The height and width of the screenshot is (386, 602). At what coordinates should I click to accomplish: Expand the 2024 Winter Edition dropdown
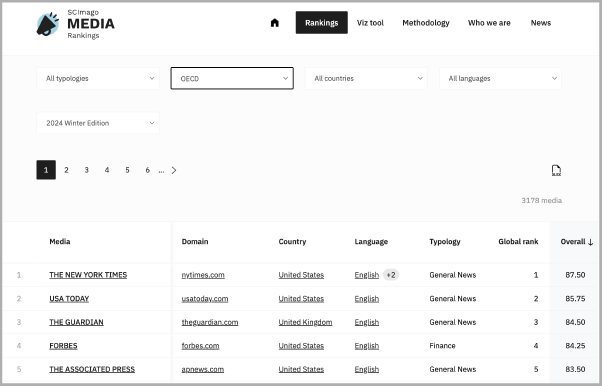(98, 123)
